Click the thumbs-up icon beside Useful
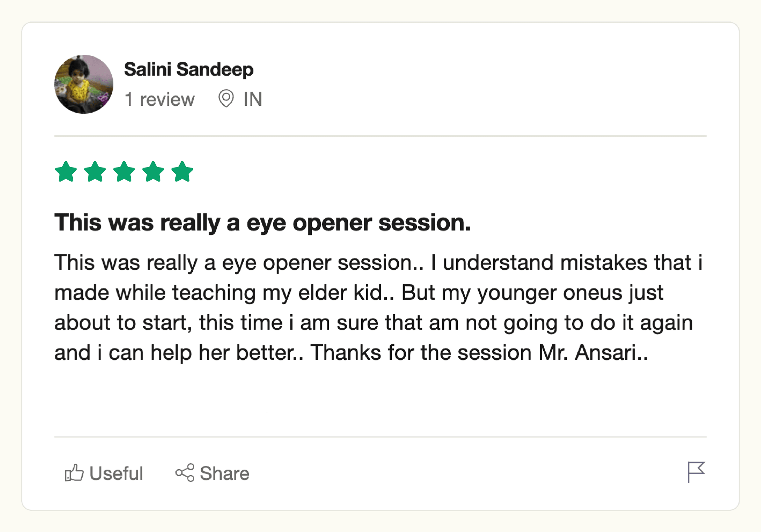Image resolution: width=761 pixels, height=532 pixels. (x=74, y=473)
